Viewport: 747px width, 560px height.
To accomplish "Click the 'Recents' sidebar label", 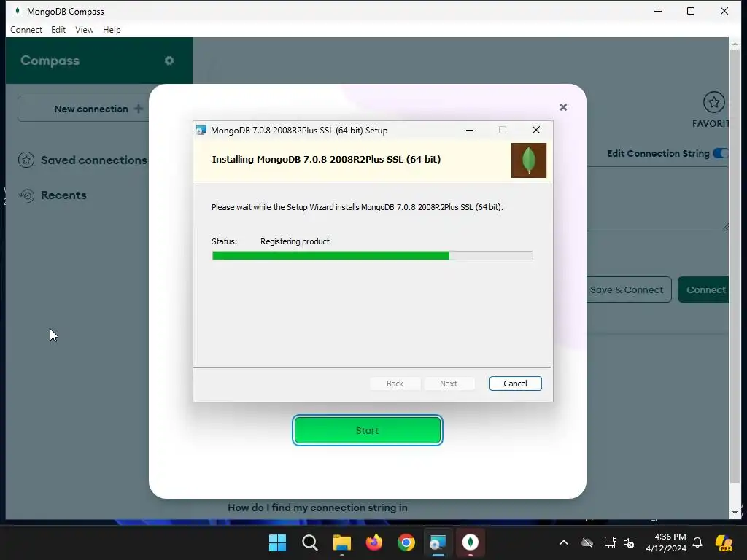I will (x=64, y=195).
